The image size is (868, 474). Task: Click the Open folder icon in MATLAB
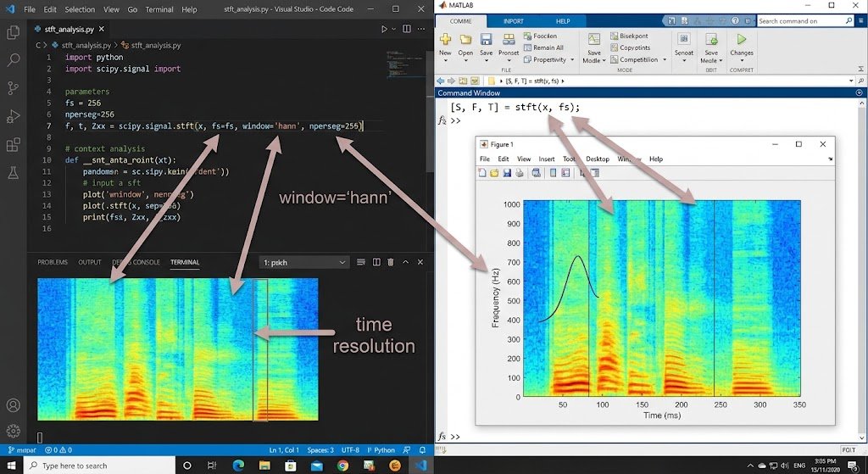click(465, 39)
